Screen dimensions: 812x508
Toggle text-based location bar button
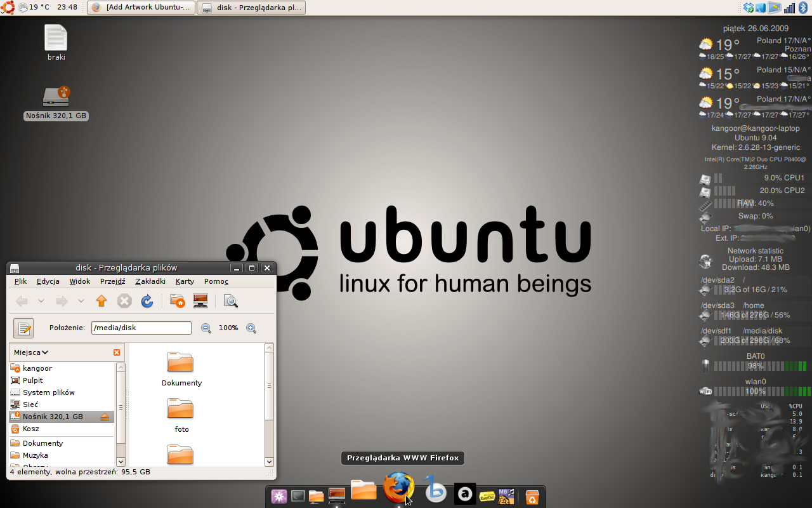(x=23, y=328)
